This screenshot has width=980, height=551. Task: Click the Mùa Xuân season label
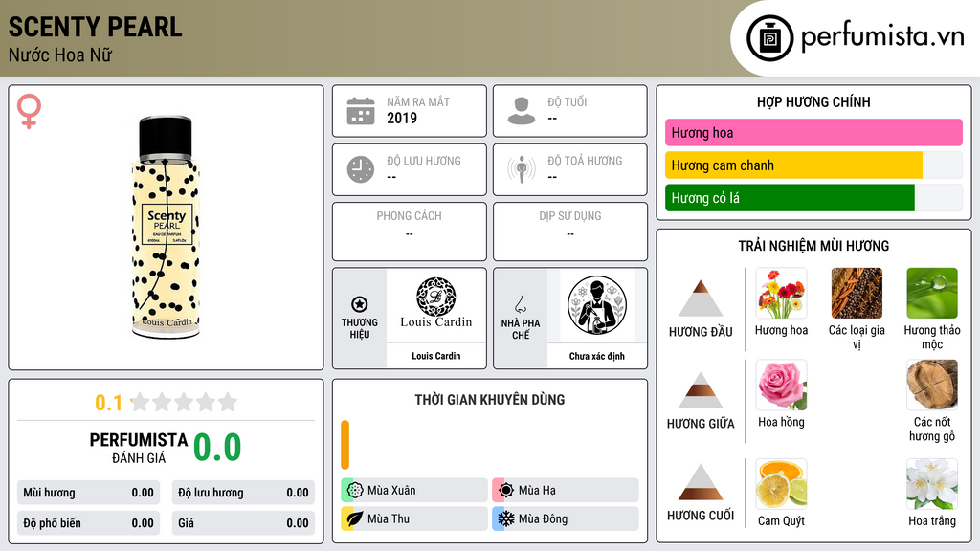391,491
